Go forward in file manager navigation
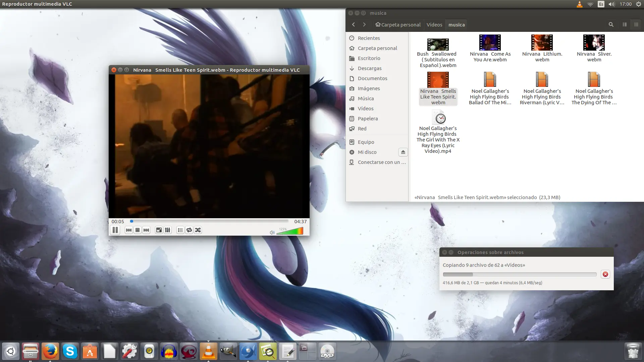This screenshot has height=362, width=644. click(364, 24)
